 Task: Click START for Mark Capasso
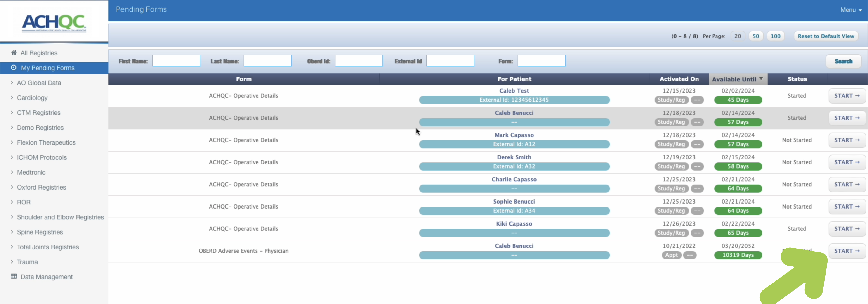coord(847,140)
